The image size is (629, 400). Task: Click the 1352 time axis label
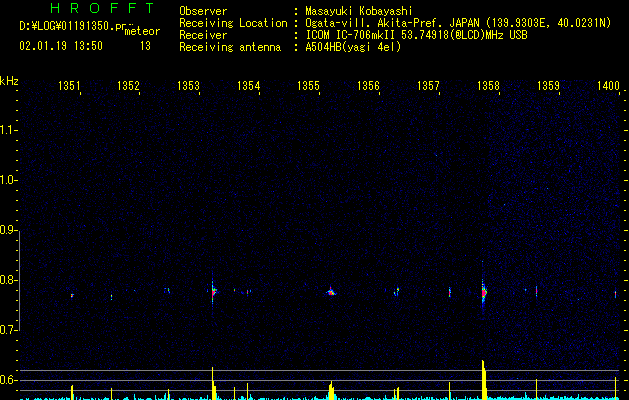click(x=128, y=86)
